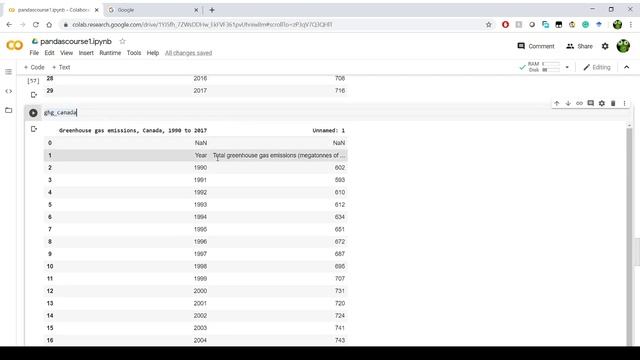Open Colab notebook settings gear
The image size is (640, 360).
tap(605, 46)
